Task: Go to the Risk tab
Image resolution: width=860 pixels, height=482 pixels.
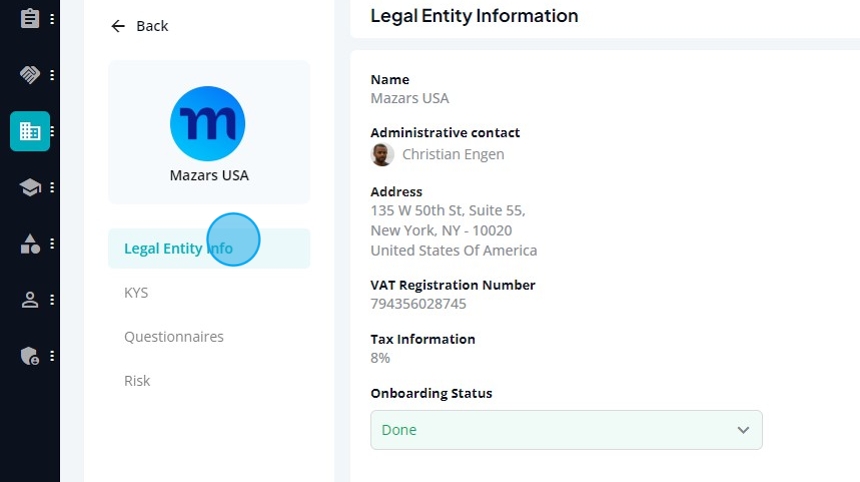Action: [137, 381]
